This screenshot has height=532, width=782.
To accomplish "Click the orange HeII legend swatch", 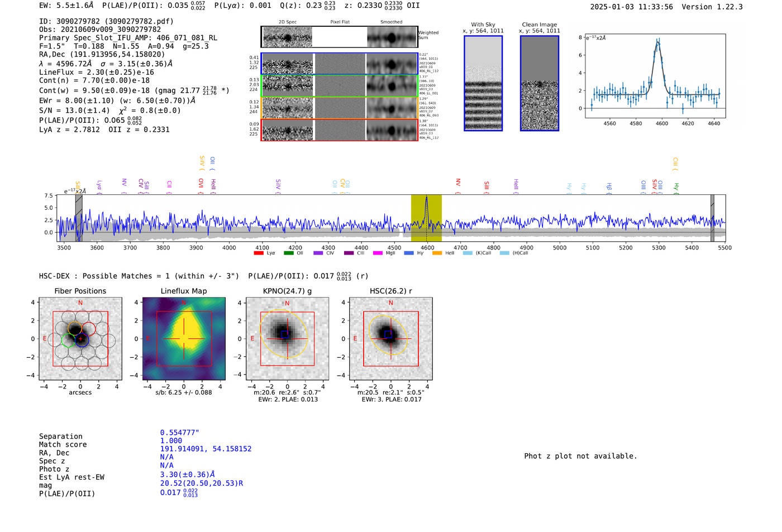I will coord(437,253).
